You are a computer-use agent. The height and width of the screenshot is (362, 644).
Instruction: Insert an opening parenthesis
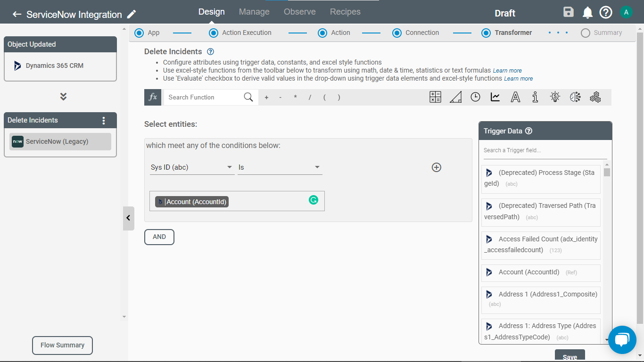click(x=324, y=98)
